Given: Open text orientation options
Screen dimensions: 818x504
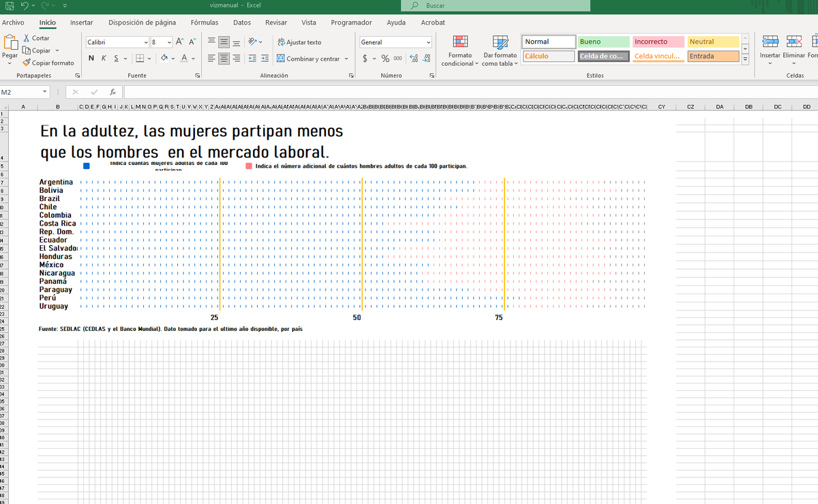Looking at the screenshot, I should click(x=255, y=42).
